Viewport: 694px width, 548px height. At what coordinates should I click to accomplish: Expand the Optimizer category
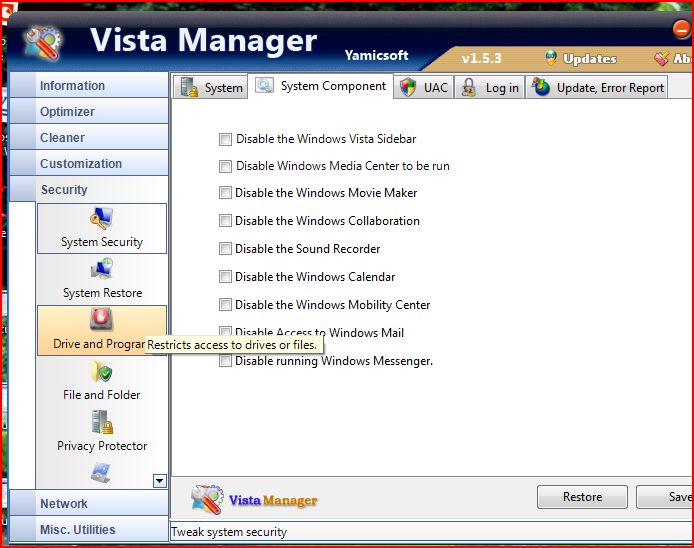point(67,112)
